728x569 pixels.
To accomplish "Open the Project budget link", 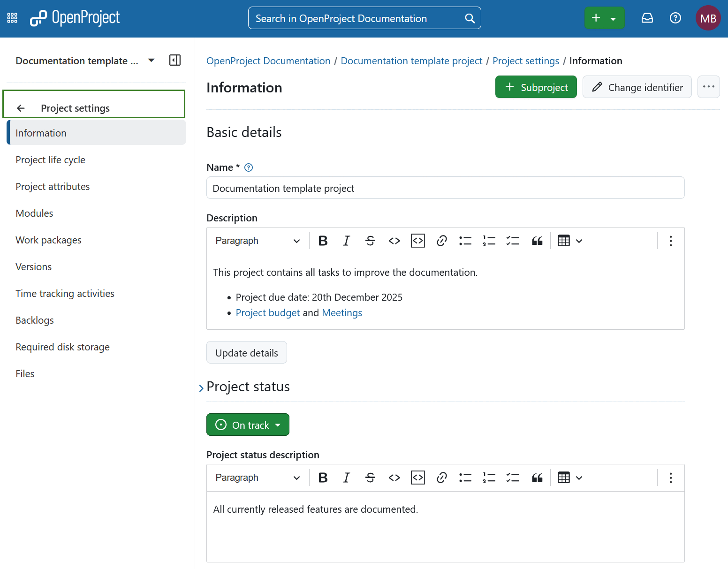I will (x=268, y=312).
